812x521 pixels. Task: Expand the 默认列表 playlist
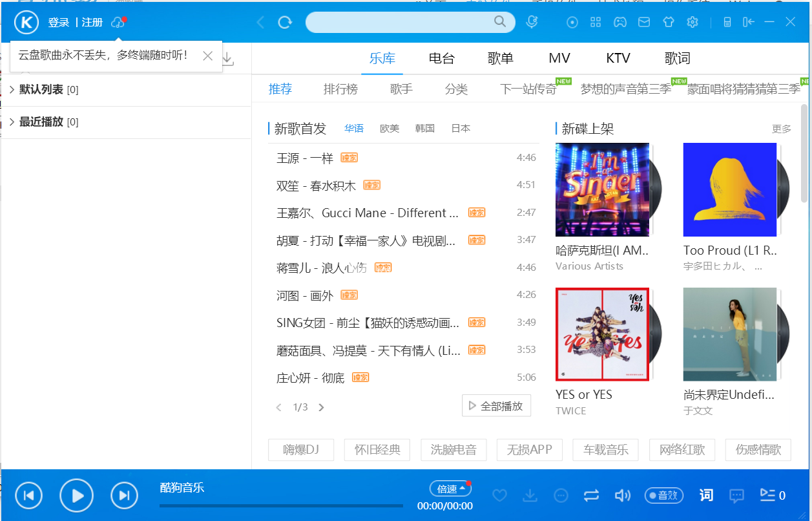(x=12, y=90)
